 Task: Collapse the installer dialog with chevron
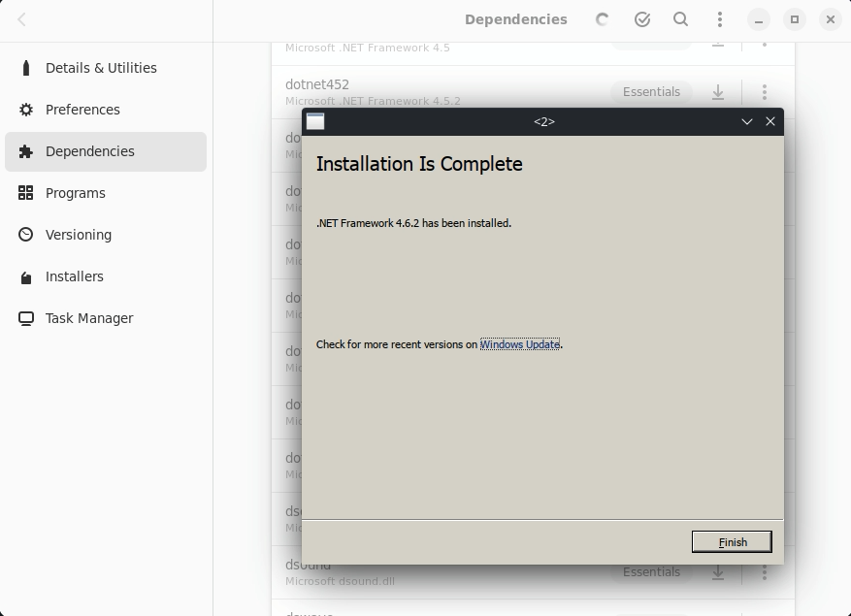point(747,121)
